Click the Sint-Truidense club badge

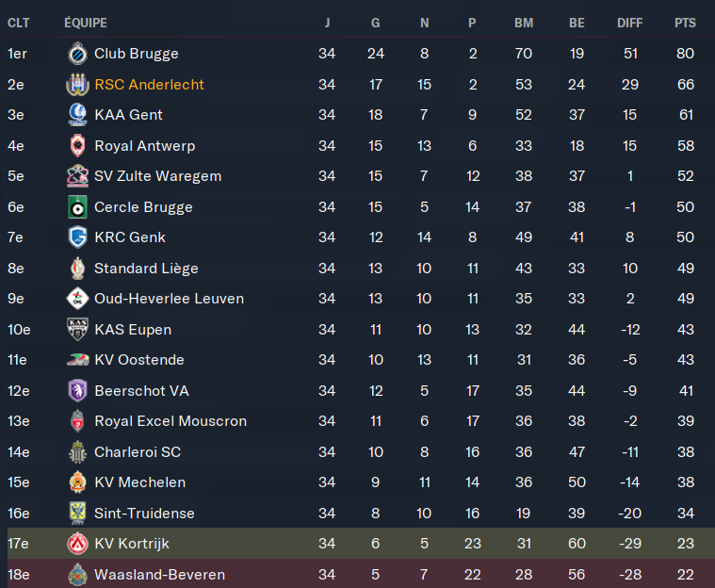tap(76, 514)
